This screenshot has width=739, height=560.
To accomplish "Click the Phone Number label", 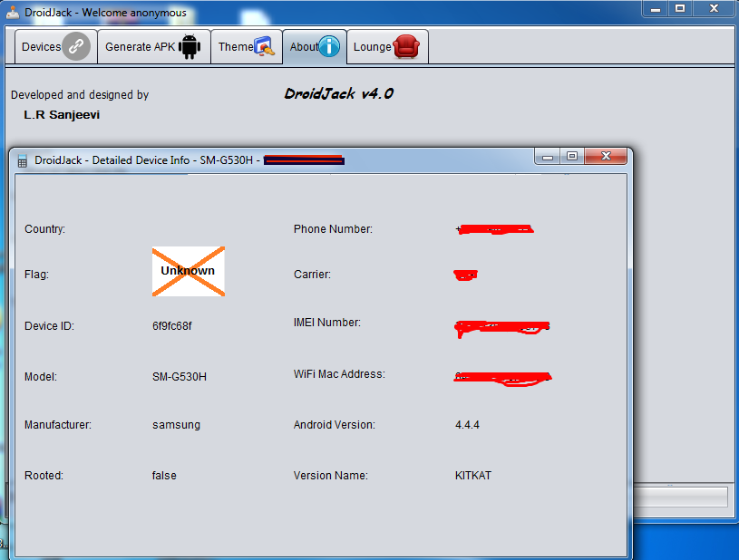I will tap(333, 229).
